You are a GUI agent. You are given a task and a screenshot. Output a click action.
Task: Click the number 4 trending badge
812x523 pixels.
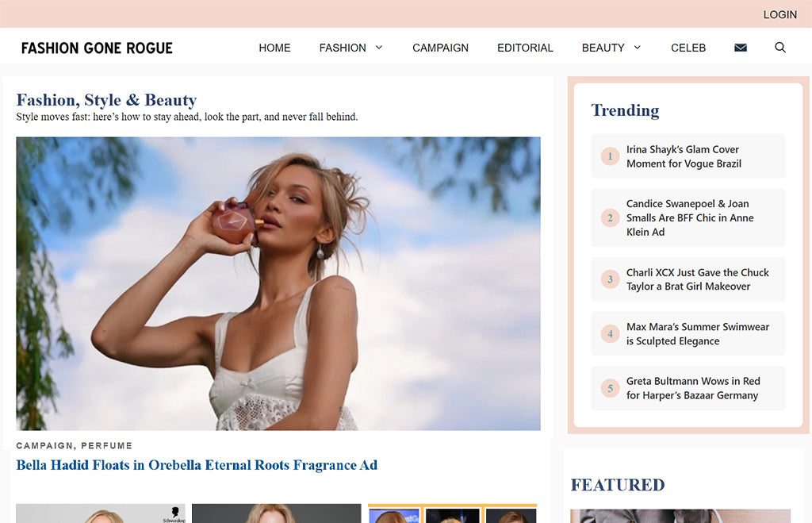[610, 334]
